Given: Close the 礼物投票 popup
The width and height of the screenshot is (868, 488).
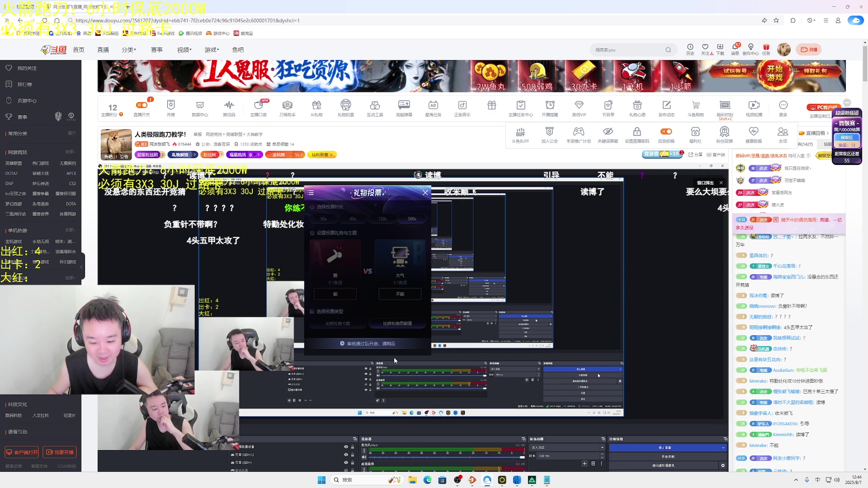Looking at the screenshot, I should coord(425,192).
